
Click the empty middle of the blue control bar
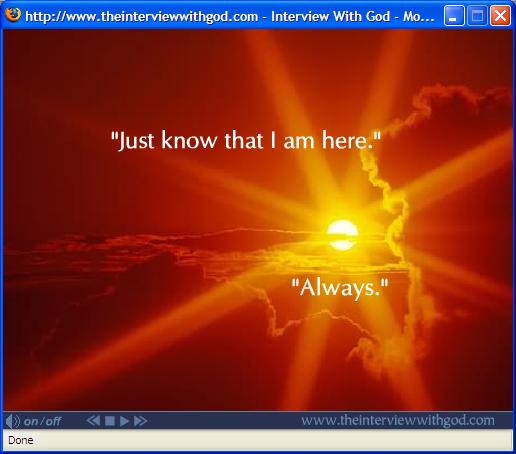coord(223,421)
